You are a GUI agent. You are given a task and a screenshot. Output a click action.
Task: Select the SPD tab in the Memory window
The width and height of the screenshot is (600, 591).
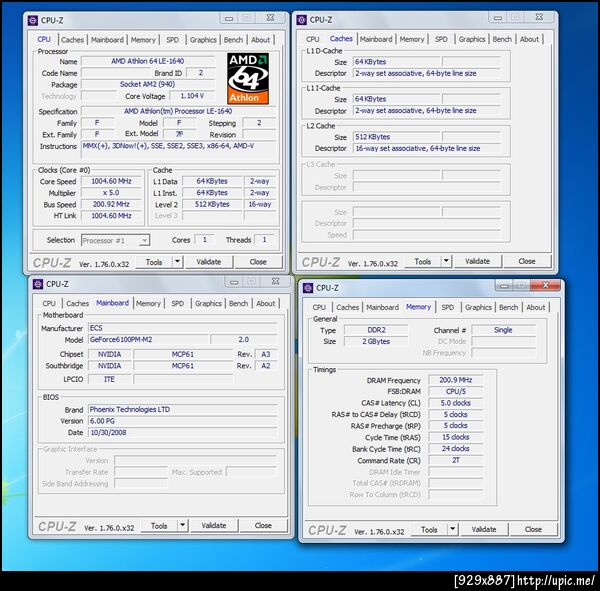pyautogui.click(x=448, y=307)
